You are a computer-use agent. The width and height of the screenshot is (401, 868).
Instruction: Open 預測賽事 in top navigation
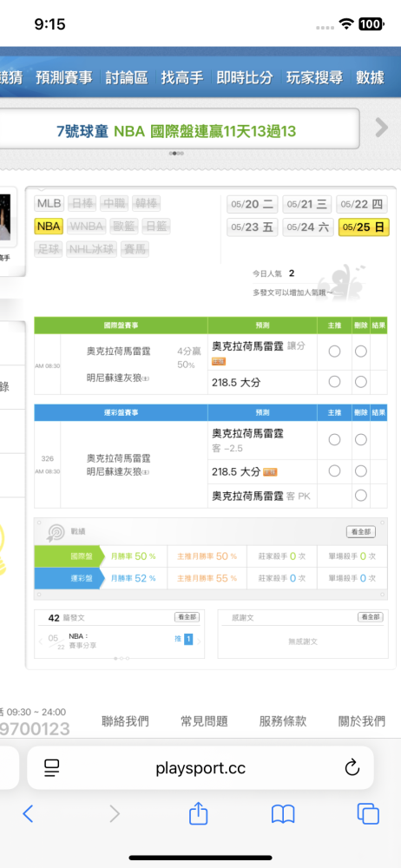[64, 77]
